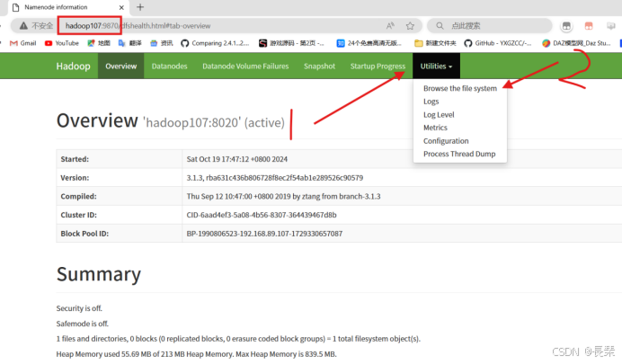
Task: Select Browse the file system
Action: [x=459, y=88]
